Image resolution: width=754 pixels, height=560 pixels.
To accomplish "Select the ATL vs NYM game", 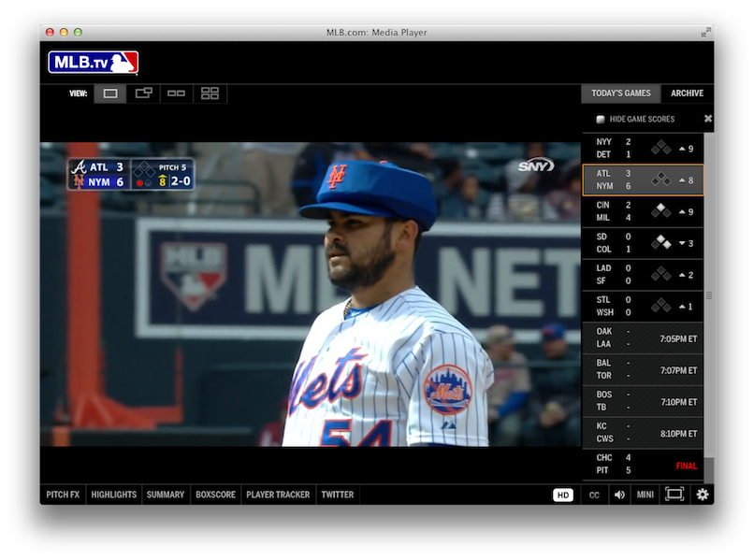I will (x=643, y=179).
